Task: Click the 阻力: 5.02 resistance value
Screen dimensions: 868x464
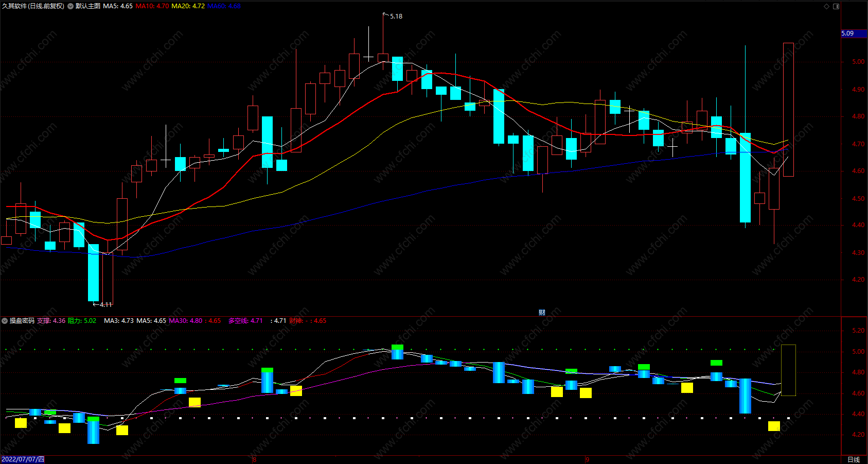Action: tap(82, 321)
